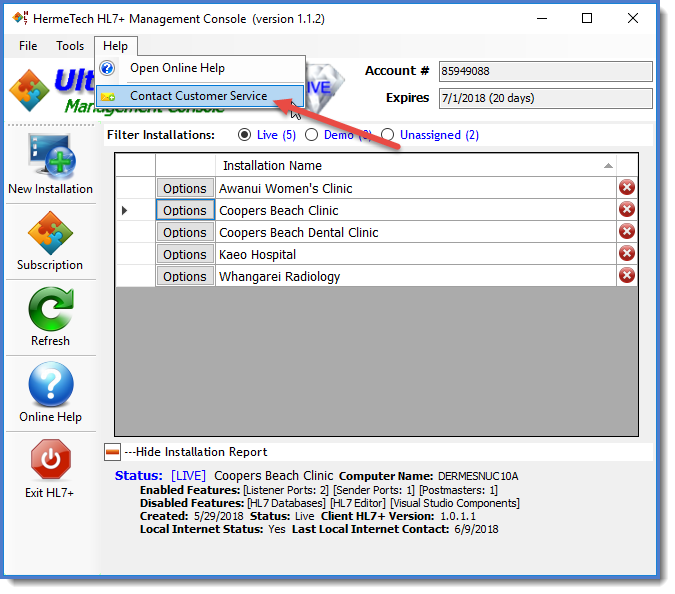Open Options for Whangarei Radiology
The height and width of the screenshot is (594, 675).
(x=185, y=276)
